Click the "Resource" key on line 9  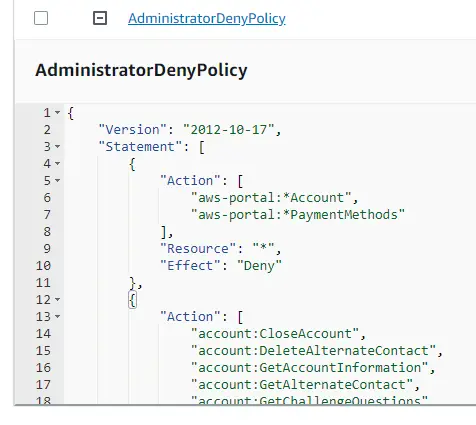(198, 249)
